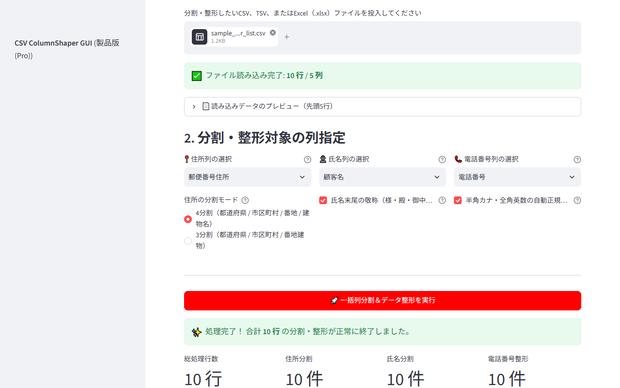Show help for 住所の分割モード
Screen dimensions: 620x388
click(x=245, y=200)
